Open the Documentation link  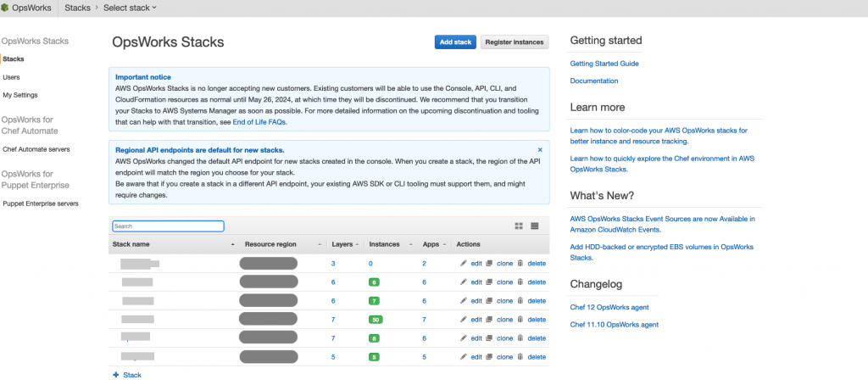(594, 81)
